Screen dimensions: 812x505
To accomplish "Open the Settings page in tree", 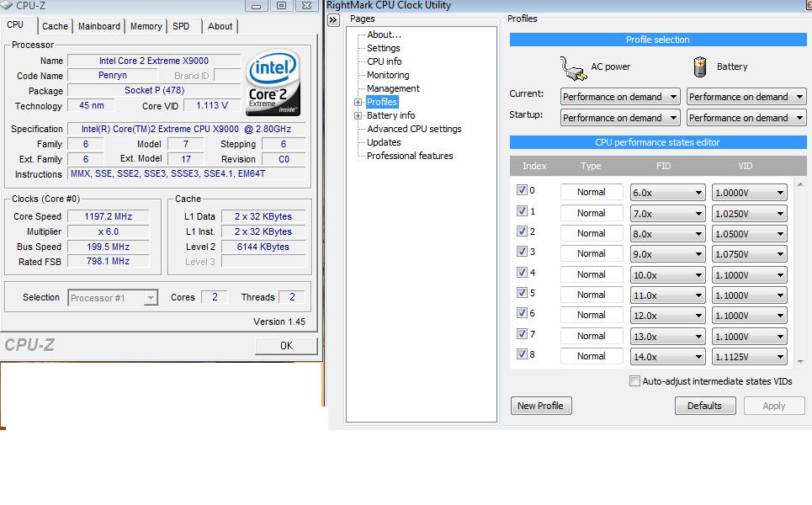I will [383, 48].
